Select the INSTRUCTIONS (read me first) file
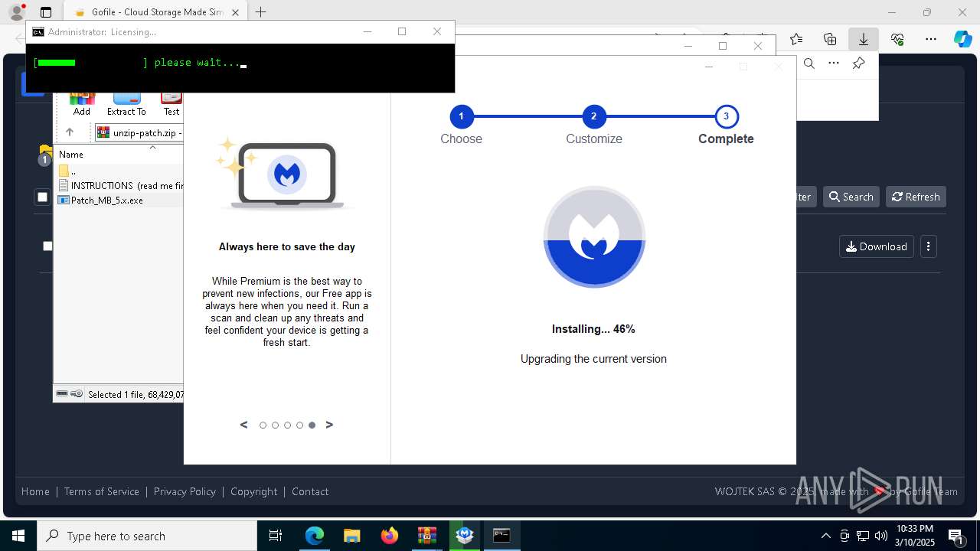The width and height of the screenshot is (980, 551). click(119, 185)
